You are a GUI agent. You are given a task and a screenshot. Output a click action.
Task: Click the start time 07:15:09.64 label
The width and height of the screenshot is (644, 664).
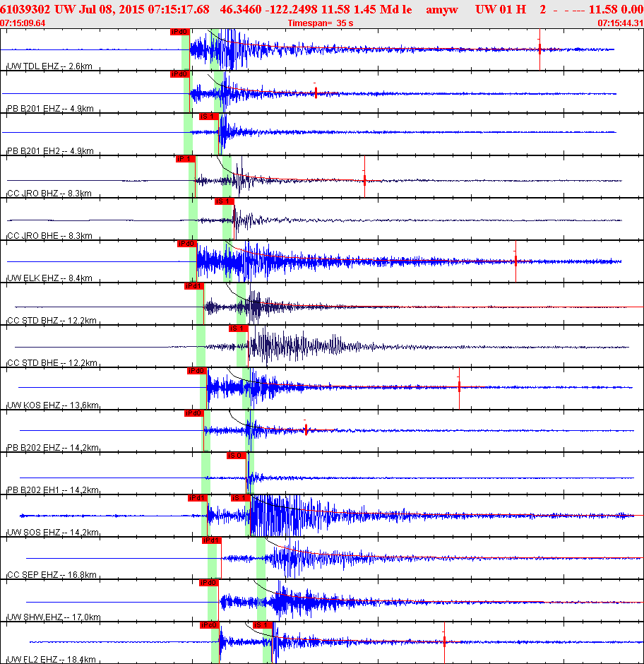point(23,23)
